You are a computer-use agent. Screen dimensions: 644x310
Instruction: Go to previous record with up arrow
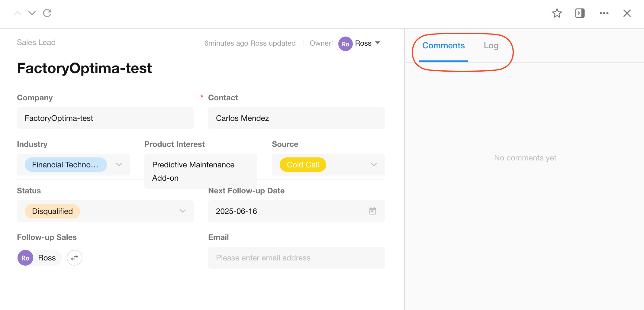[18, 13]
